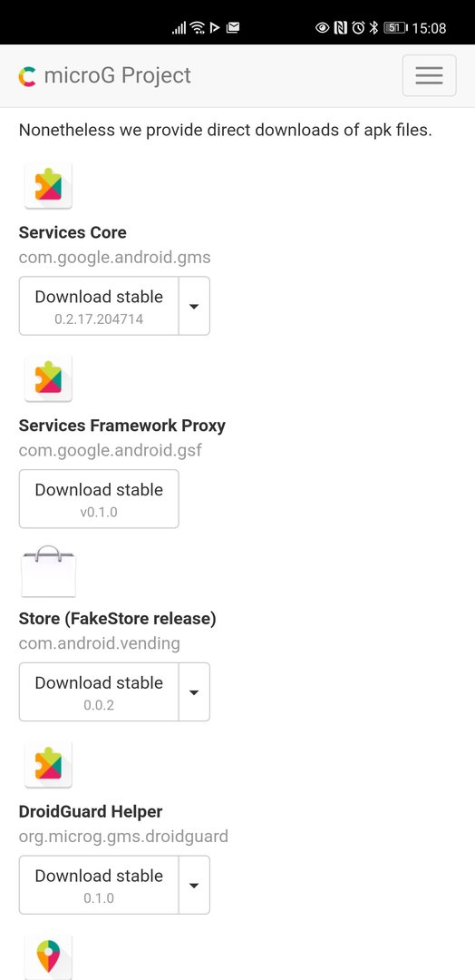Expand FakeStore download versions dropdown
The image size is (475, 980).
[194, 691]
